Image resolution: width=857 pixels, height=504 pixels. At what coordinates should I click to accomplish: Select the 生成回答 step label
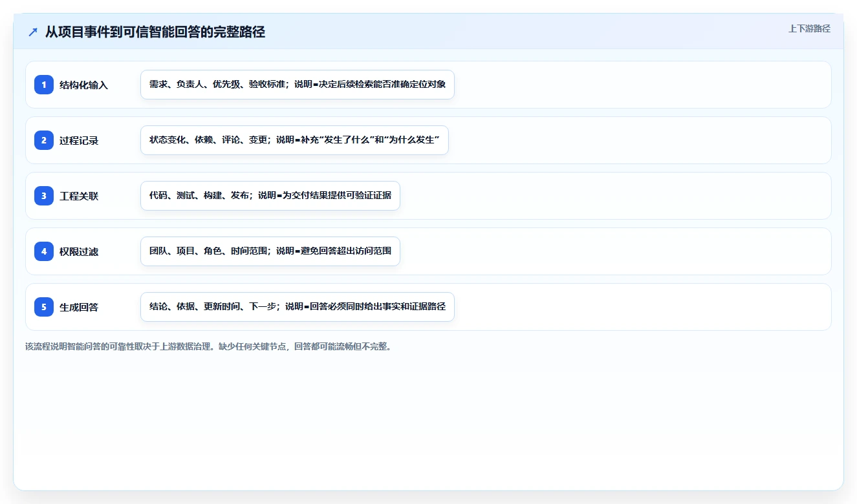79,307
